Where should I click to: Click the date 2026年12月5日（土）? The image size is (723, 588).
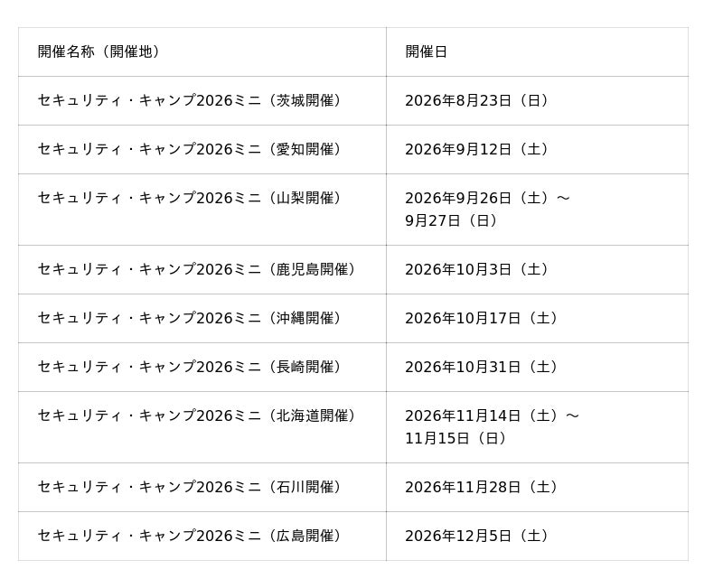pyautogui.click(x=479, y=536)
